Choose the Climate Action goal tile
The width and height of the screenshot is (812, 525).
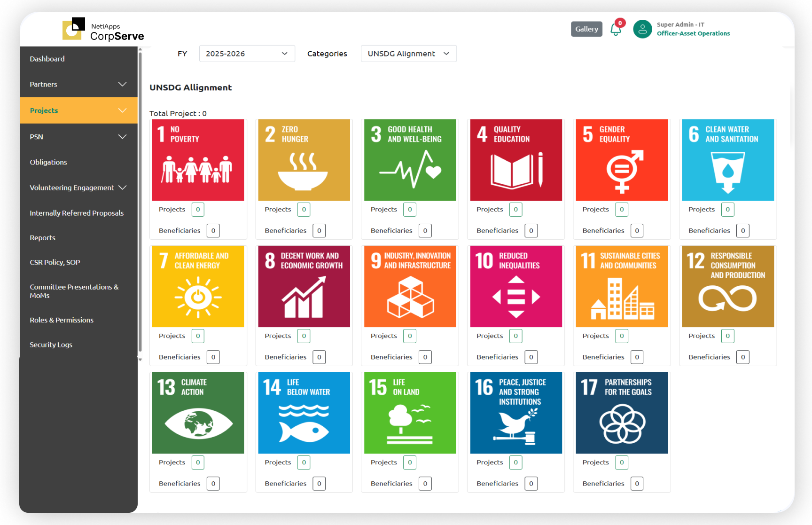coord(198,413)
